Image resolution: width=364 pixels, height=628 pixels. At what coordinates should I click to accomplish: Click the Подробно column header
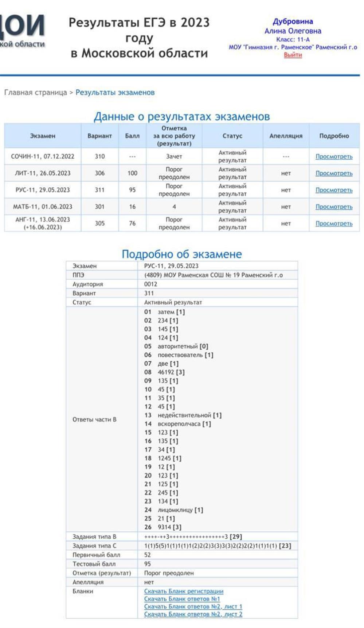point(334,136)
